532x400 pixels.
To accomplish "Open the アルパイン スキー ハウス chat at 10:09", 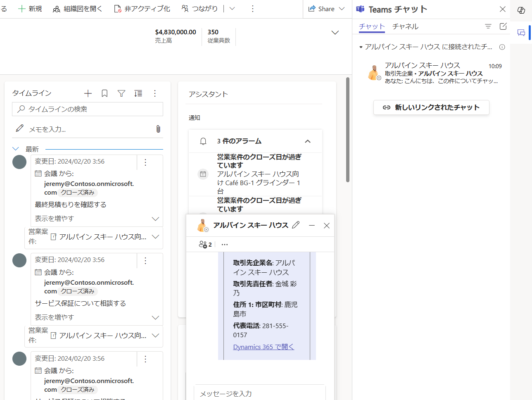I will 433,73.
